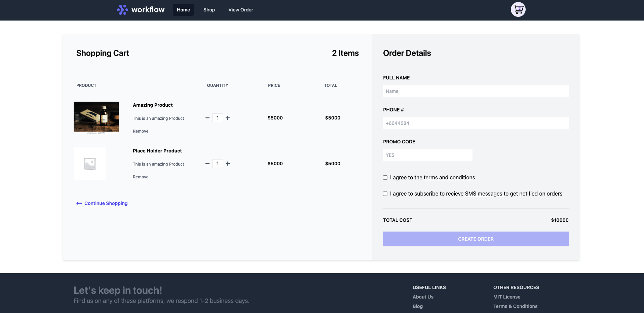The height and width of the screenshot is (313, 644).
Task: Check the agree to terms checkbox
Action: click(385, 178)
